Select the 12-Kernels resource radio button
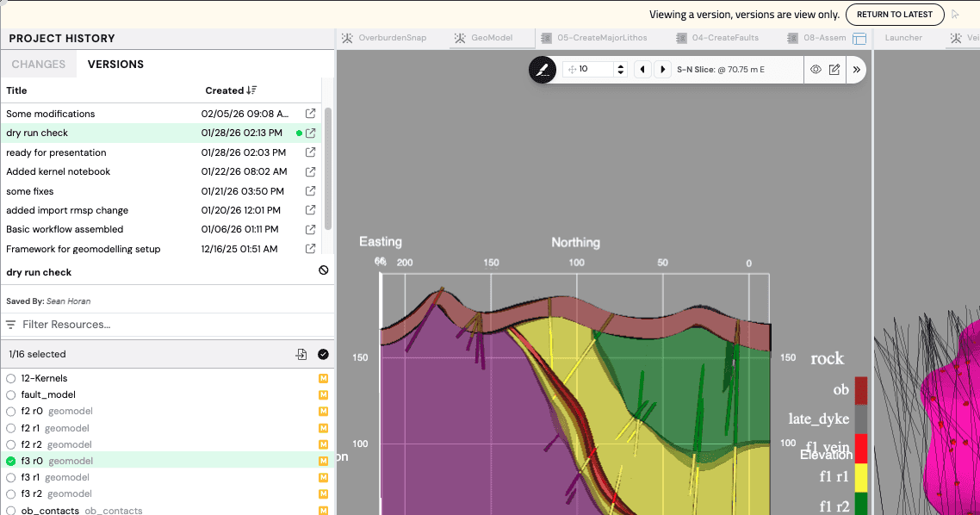 point(10,378)
